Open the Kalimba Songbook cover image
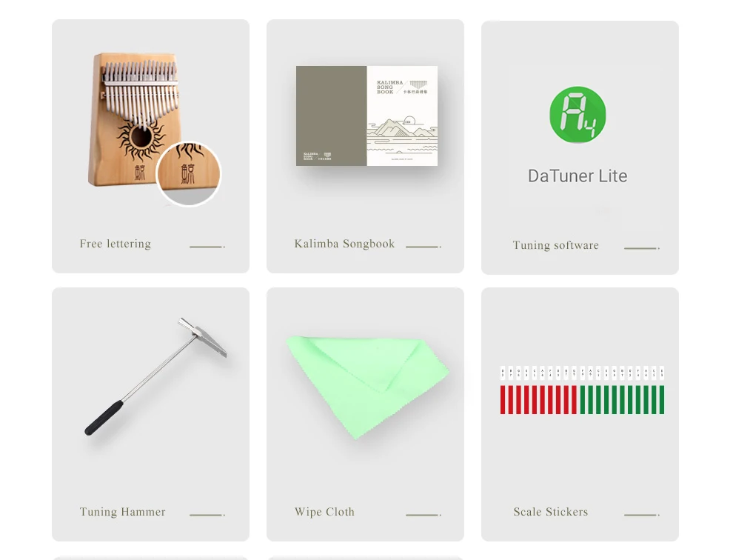Image resolution: width=733 pixels, height=560 pixels. (367, 116)
